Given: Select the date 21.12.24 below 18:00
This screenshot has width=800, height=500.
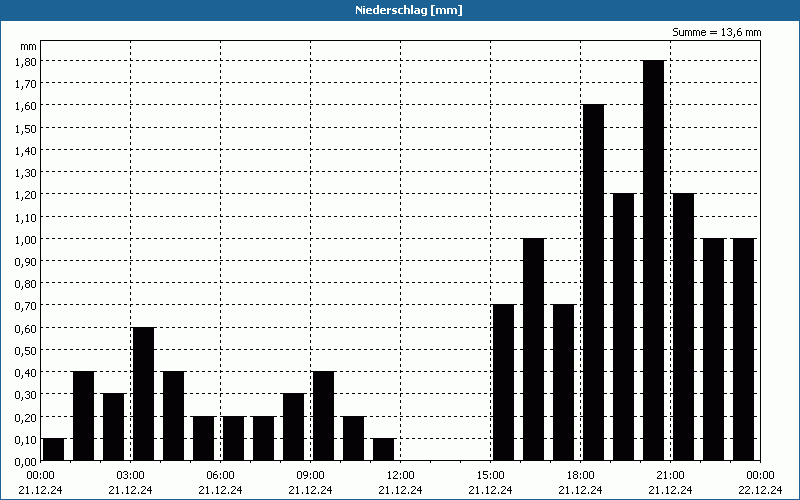Looking at the screenshot, I should tap(581, 490).
